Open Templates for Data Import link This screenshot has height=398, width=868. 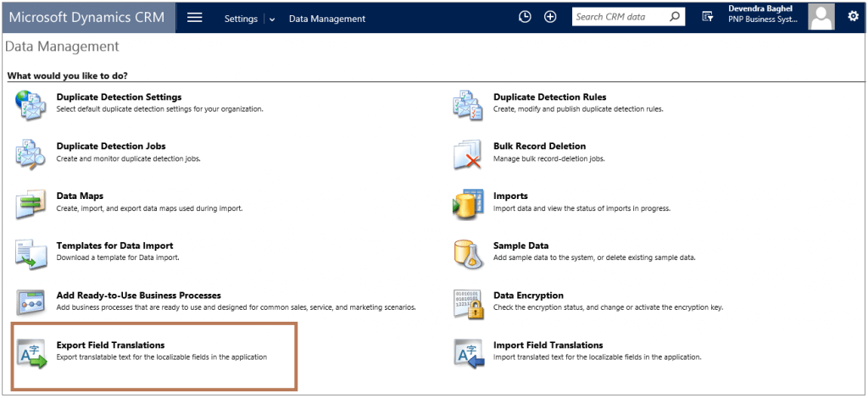tap(114, 246)
